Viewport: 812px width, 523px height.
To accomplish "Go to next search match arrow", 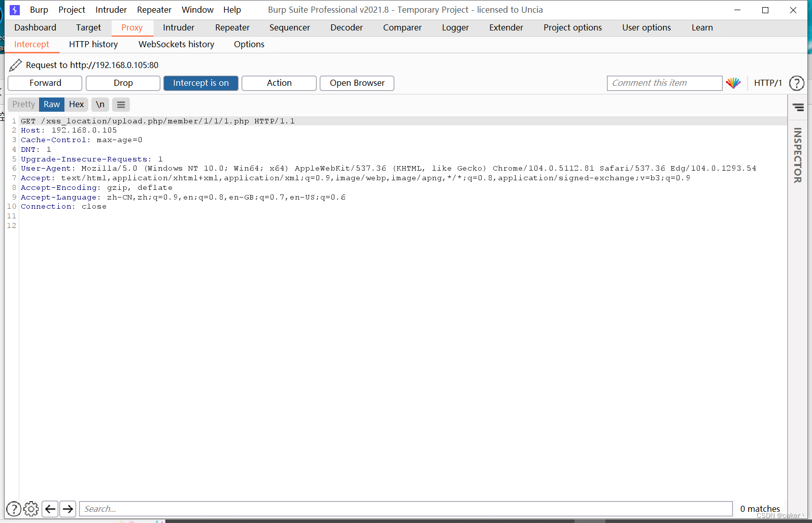I will tap(67, 509).
